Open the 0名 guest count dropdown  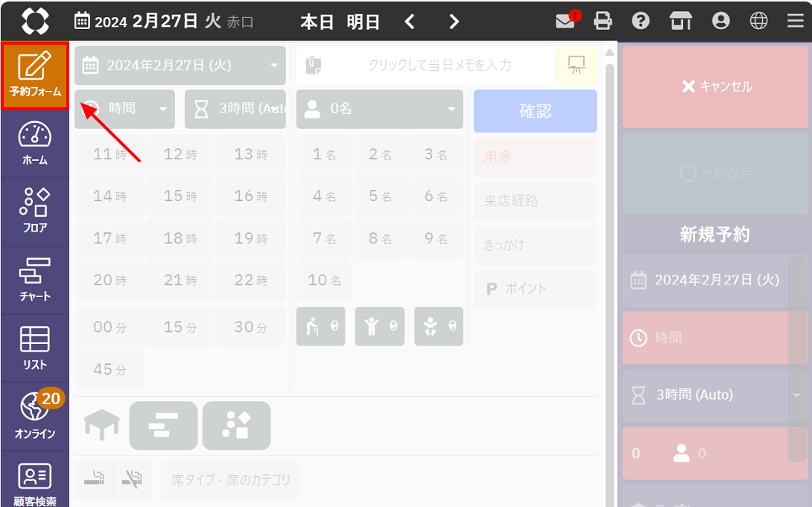tap(379, 109)
